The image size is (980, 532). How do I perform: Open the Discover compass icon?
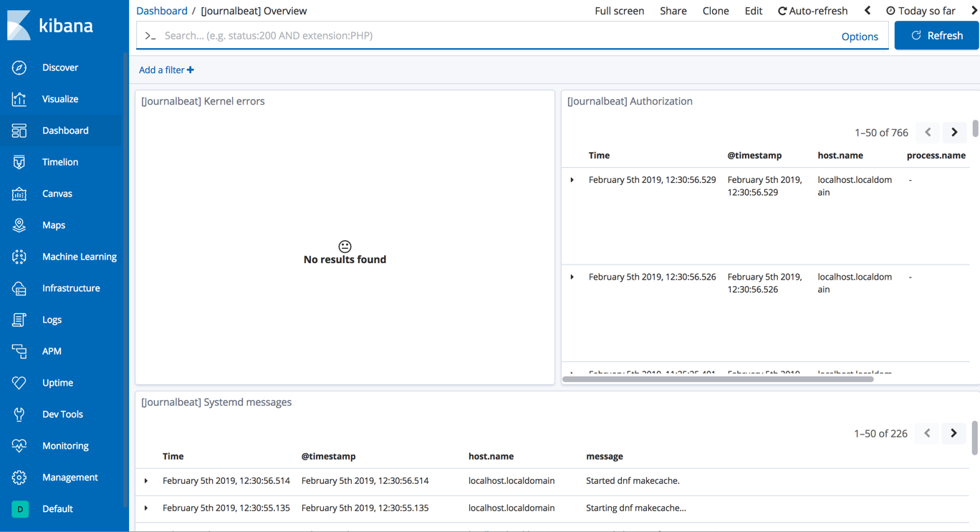pos(19,67)
